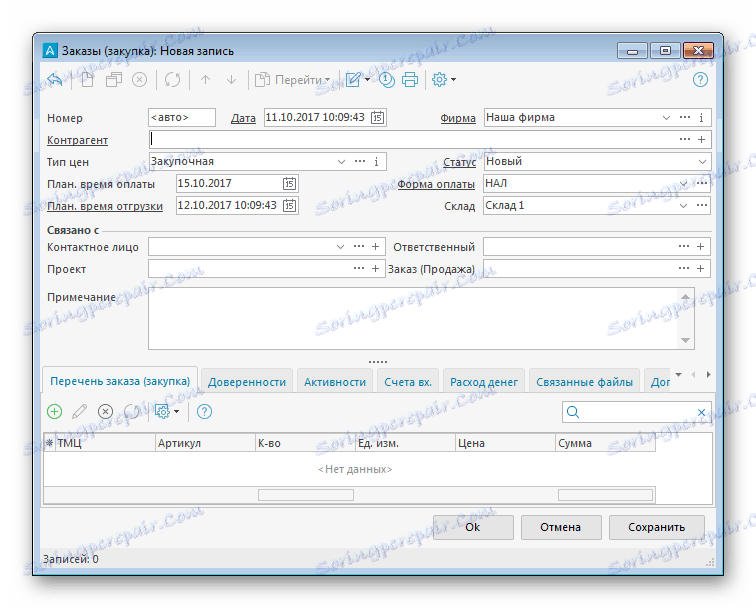Click the history clock icon
Viewport: 756px width, 608px height.
click(x=386, y=80)
